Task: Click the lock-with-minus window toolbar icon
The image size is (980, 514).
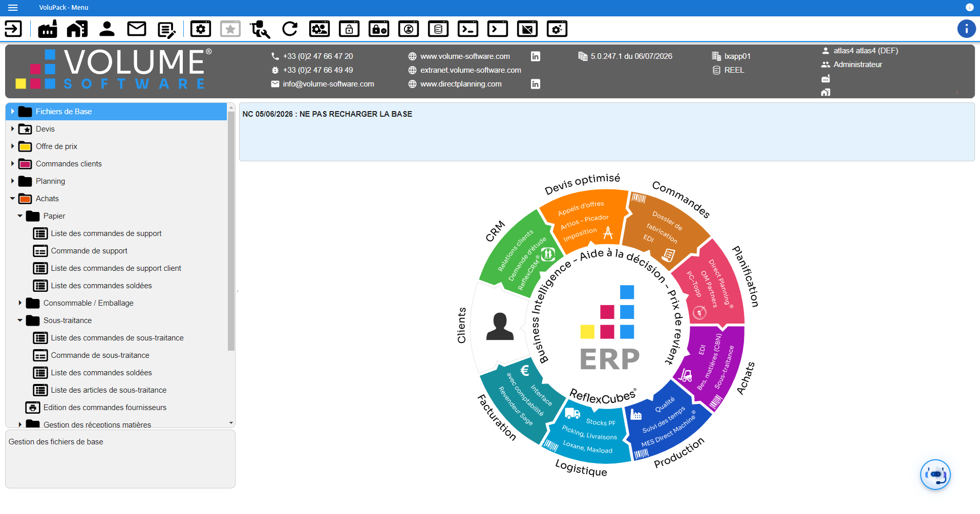Action: 379,29
